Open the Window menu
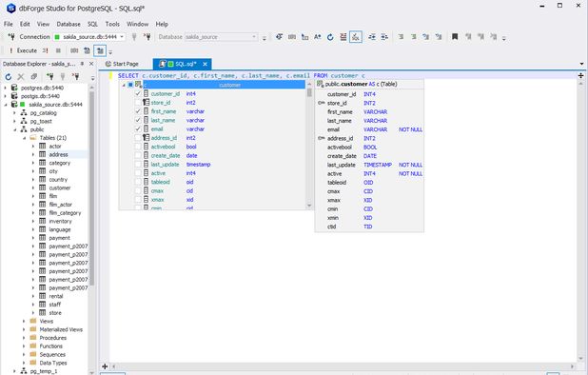 coord(138,24)
